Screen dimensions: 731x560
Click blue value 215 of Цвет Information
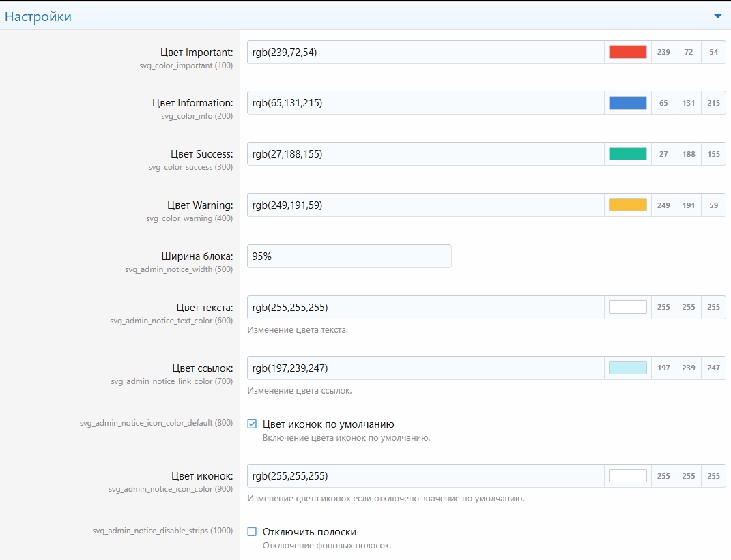[713, 103]
